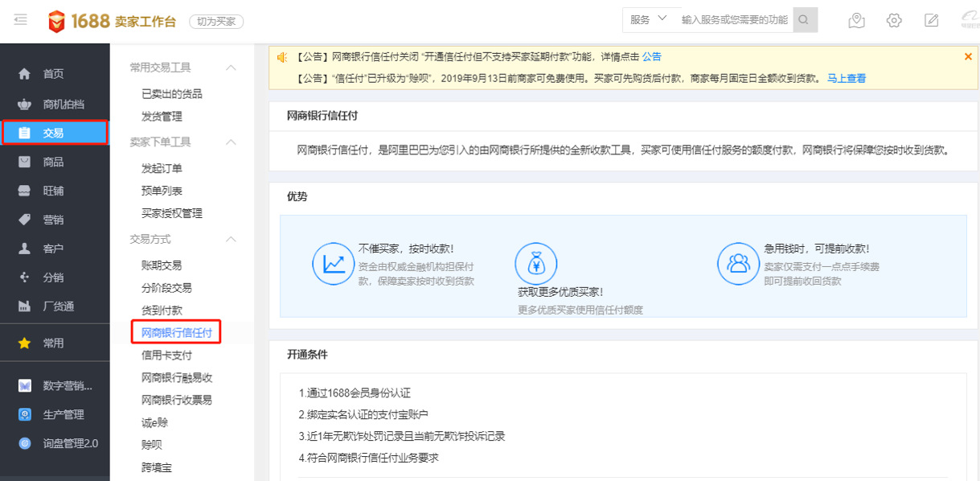The image size is (980, 481).
Task: Click the tag icon beside 营销
Action: click(x=25, y=220)
